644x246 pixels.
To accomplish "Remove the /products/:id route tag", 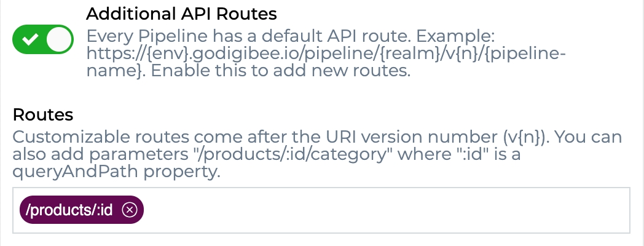I will click(129, 210).
